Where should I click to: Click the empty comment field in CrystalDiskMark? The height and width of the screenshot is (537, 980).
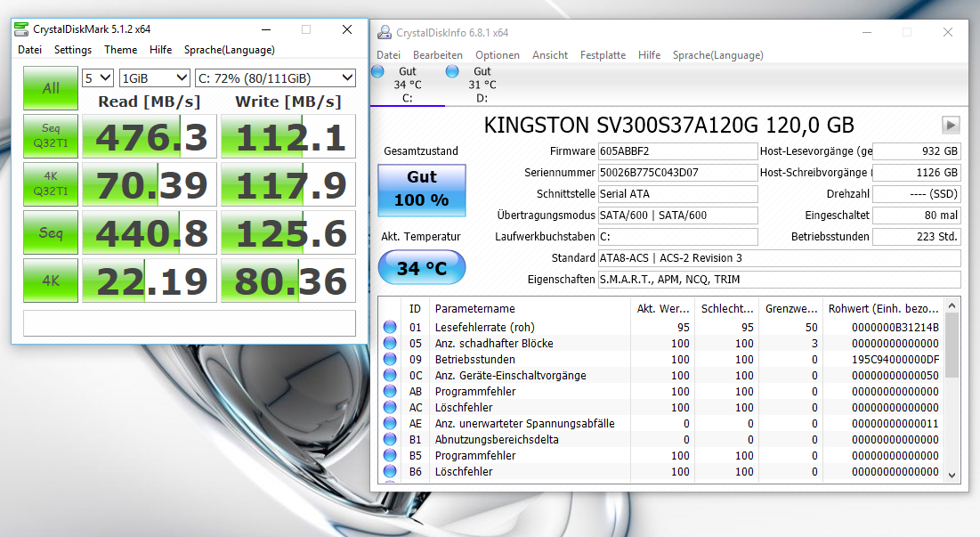click(x=190, y=323)
